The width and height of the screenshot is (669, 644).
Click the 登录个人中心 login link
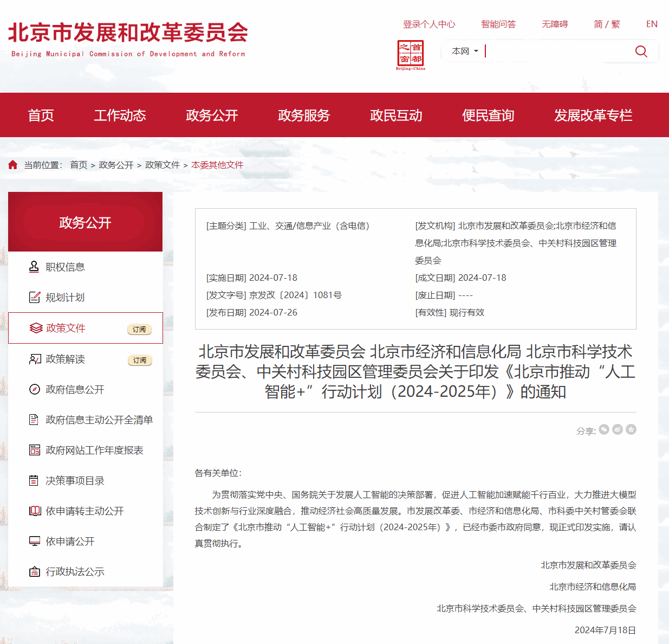[x=429, y=24]
